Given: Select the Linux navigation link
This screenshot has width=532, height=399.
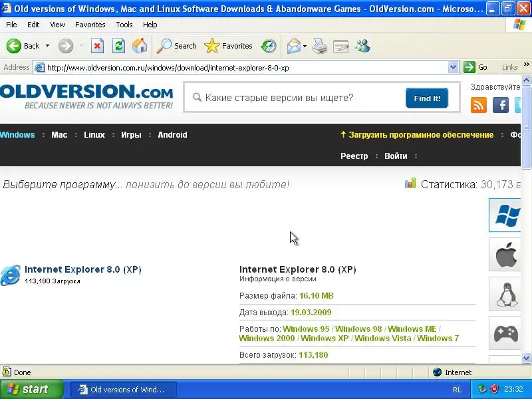Looking at the screenshot, I should pyautogui.click(x=94, y=135).
